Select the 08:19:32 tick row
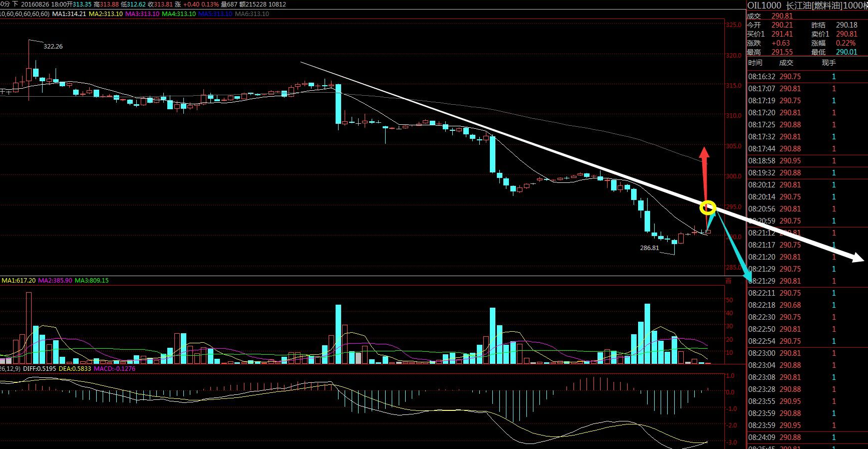Screen dimensions: 868x449 [x=807, y=173]
